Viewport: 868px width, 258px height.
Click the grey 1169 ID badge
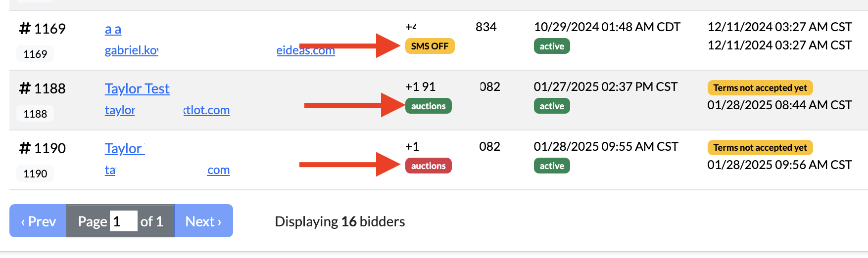click(x=35, y=54)
